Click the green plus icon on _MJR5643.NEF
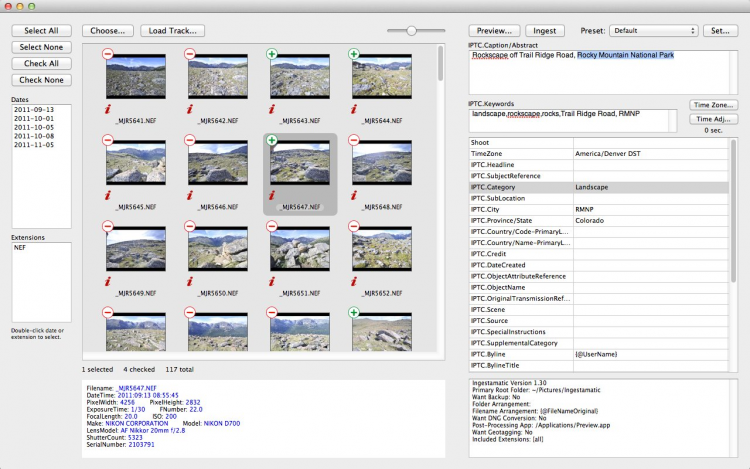750x469 pixels. click(x=271, y=54)
